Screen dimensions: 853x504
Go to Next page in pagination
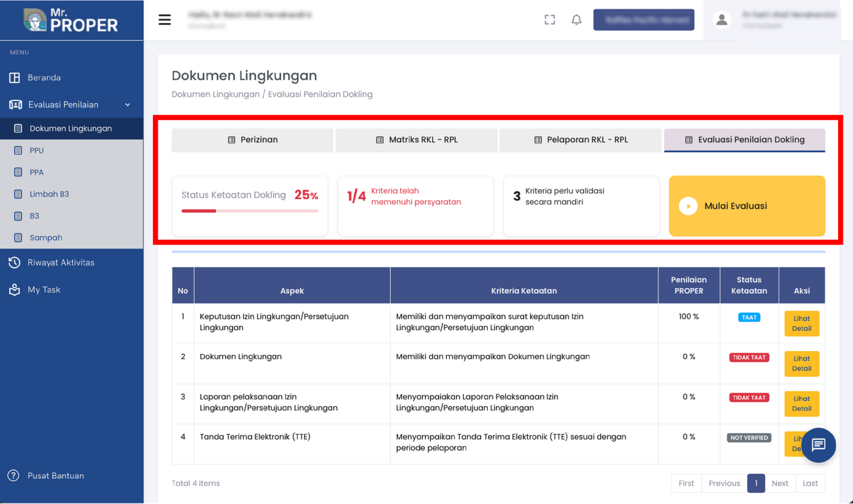pyautogui.click(x=779, y=483)
